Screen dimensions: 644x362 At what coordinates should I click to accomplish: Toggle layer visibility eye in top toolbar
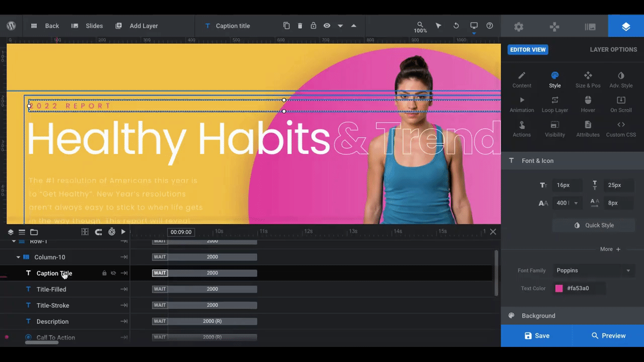pyautogui.click(x=327, y=26)
